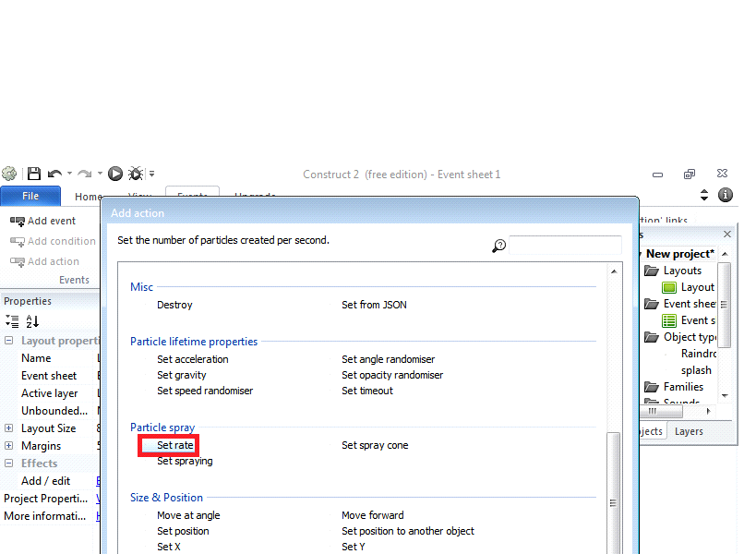756x554 pixels.
Task: Click the Active layer property row
Action: [50, 393]
